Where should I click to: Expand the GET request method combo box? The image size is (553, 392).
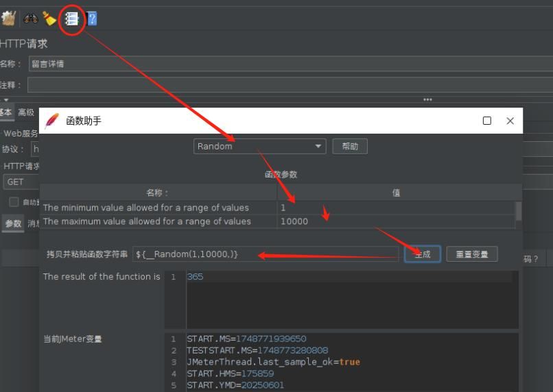click(x=21, y=182)
